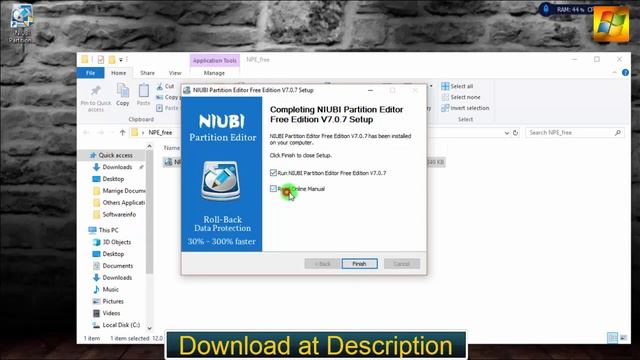Open address bar history dropdown
The height and width of the screenshot is (360, 640).
[507, 133]
